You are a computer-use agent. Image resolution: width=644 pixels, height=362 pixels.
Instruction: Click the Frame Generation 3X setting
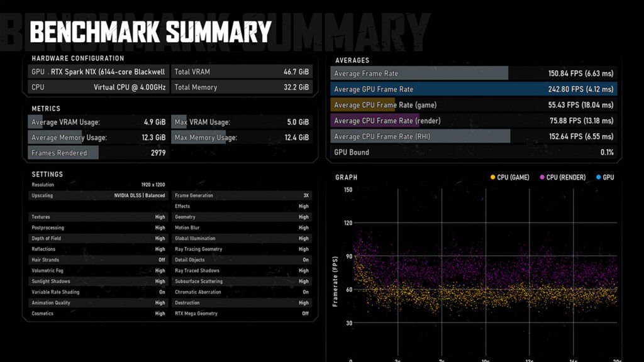[242, 195]
